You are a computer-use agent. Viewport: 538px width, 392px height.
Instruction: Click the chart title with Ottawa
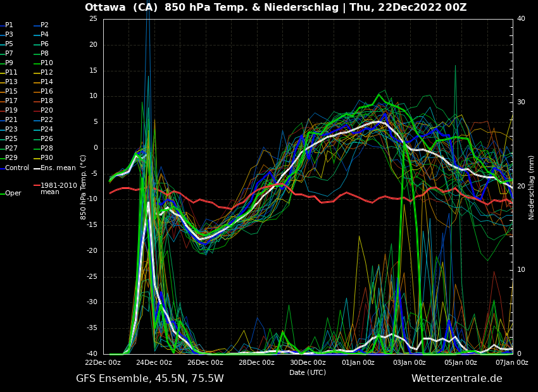click(275, 8)
